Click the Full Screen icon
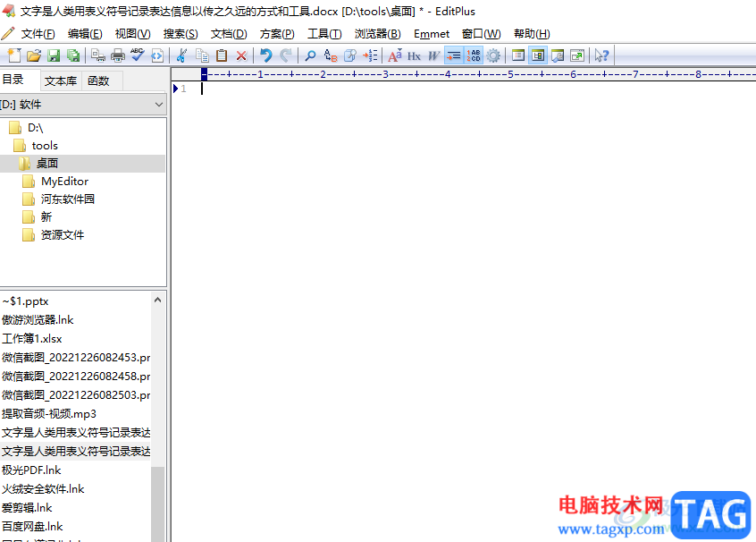Screen dimensions: 756x542 (577, 55)
